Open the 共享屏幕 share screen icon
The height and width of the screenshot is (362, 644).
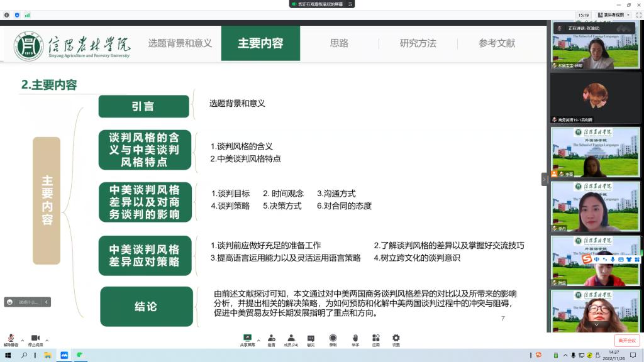(x=247, y=338)
